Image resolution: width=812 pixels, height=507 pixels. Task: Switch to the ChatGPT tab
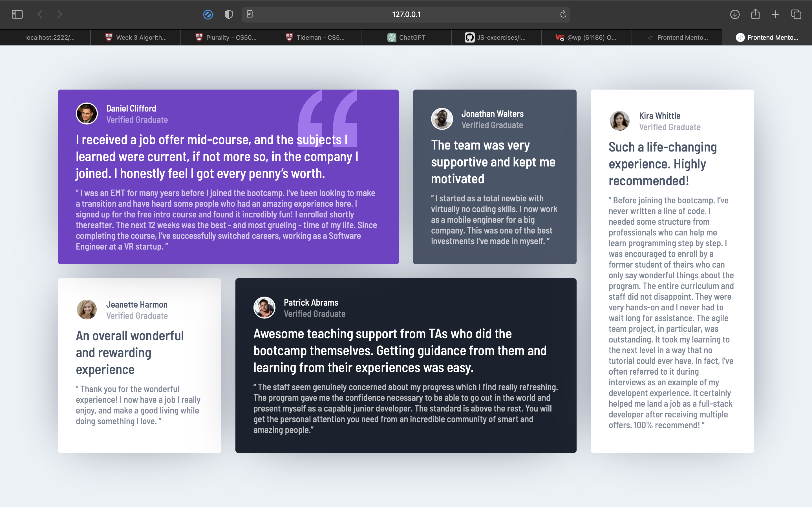click(x=406, y=37)
